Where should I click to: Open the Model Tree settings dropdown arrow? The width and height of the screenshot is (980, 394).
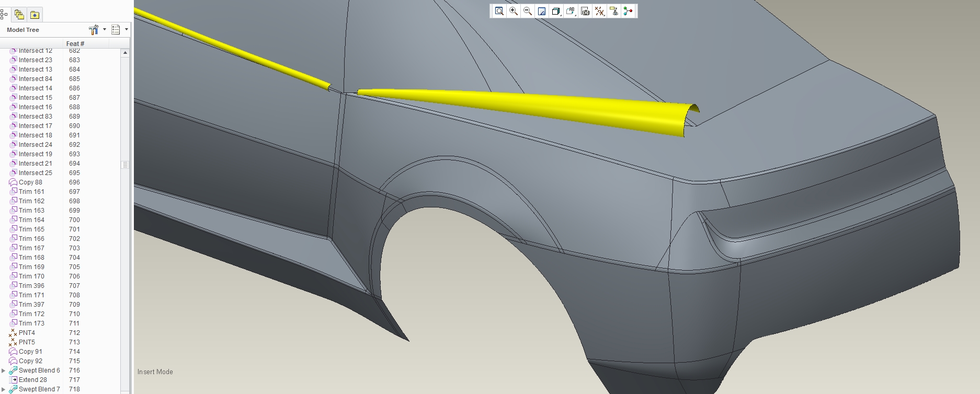point(105,29)
